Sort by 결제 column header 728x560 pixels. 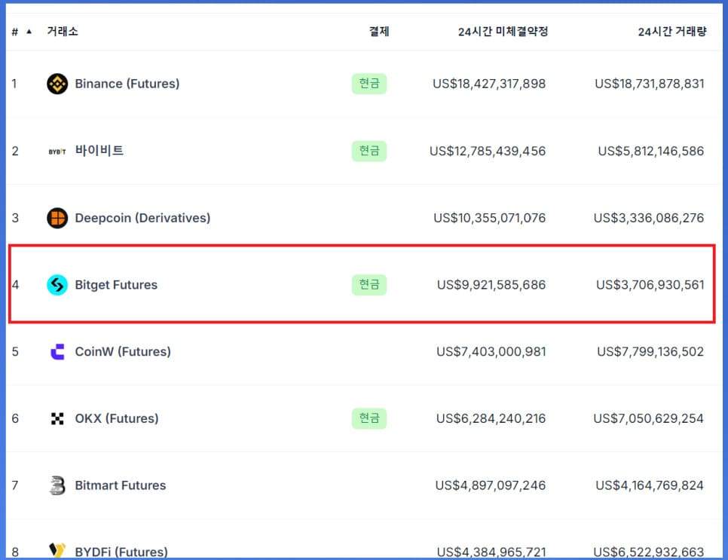pos(379,32)
